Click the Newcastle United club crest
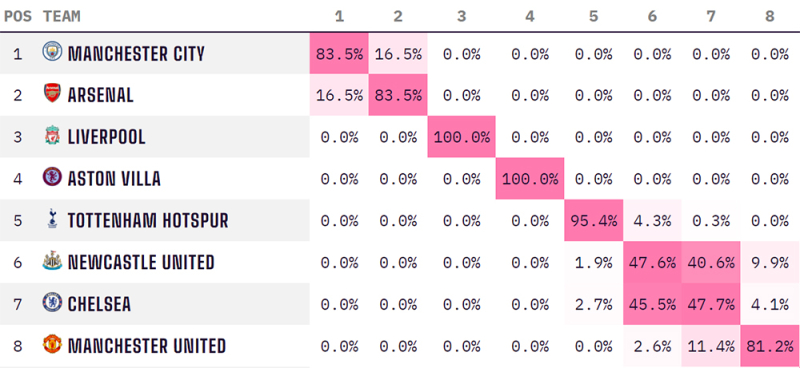The width and height of the screenshot is (800, 368). pyautogui.click(x=52, y=261)
